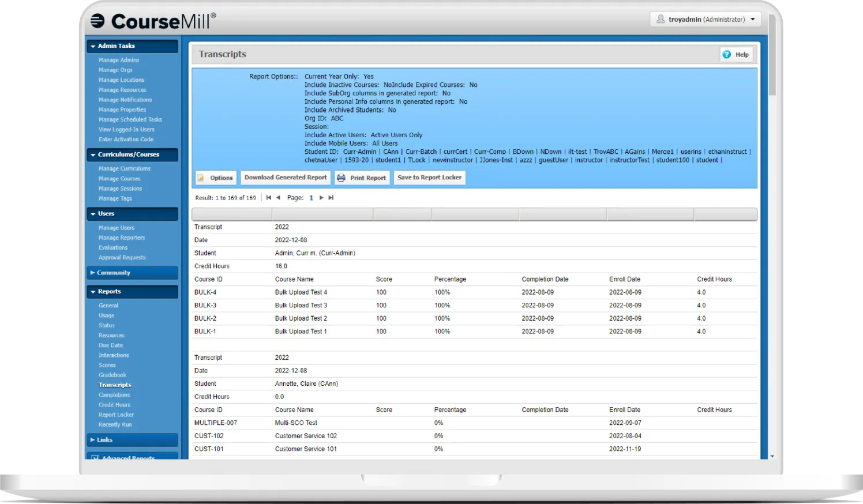
Task: Open the Usage report
Action: (107, 315)
